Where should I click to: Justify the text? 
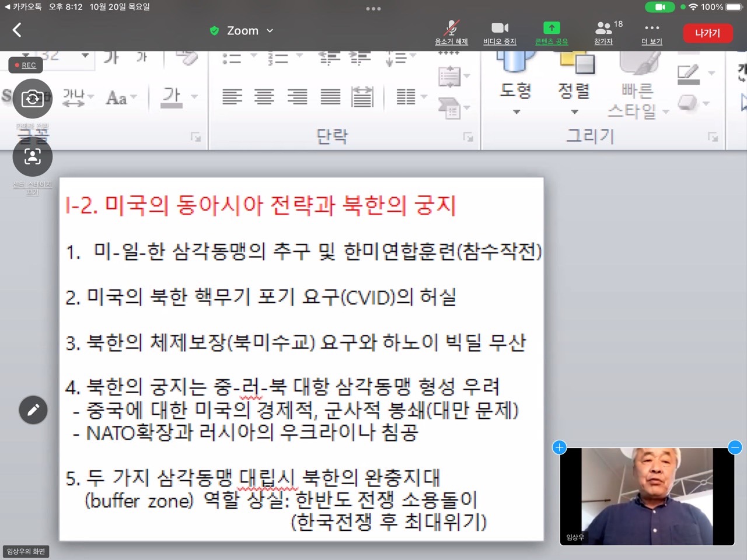(x=330, y=97)
